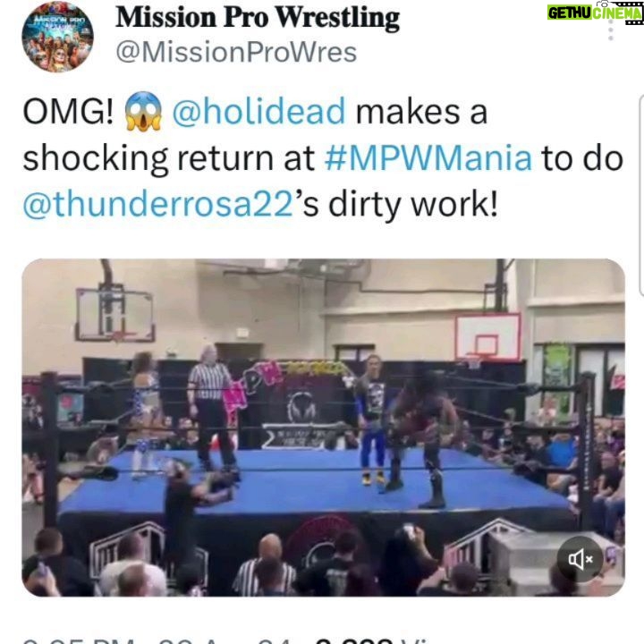Viewport: 644px width, 644px height.
Task: Click the words "shocking return at"
Action: 168,158
